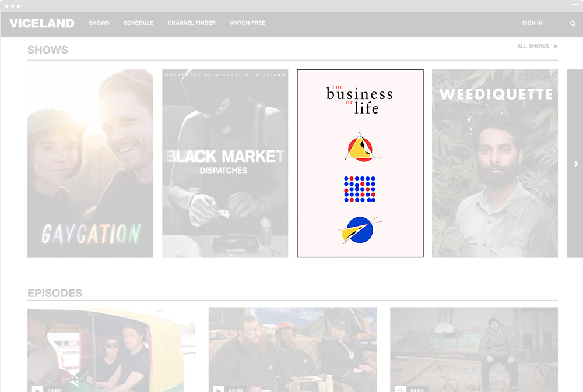Click the Sign In link

[532, 23]
